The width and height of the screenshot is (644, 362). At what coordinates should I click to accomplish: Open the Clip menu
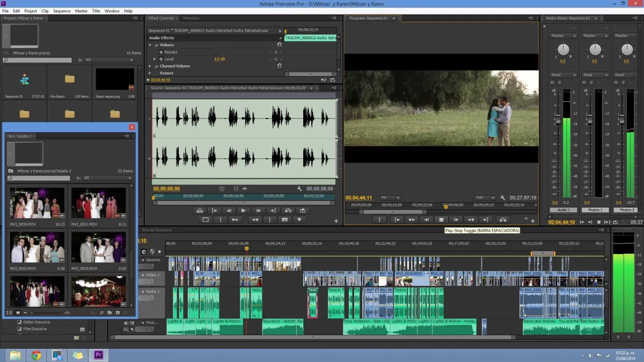[x=45, y=11]
